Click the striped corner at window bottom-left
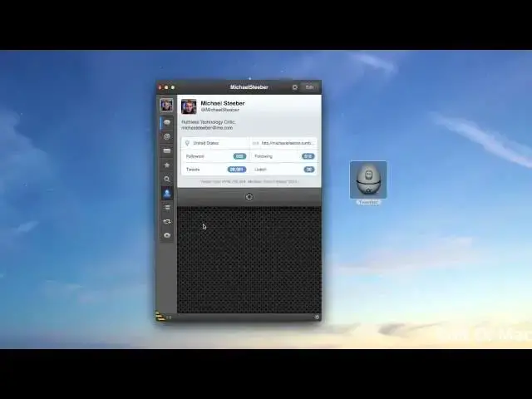The height and width of the screenshot is (399, 532). coord(160,316)
